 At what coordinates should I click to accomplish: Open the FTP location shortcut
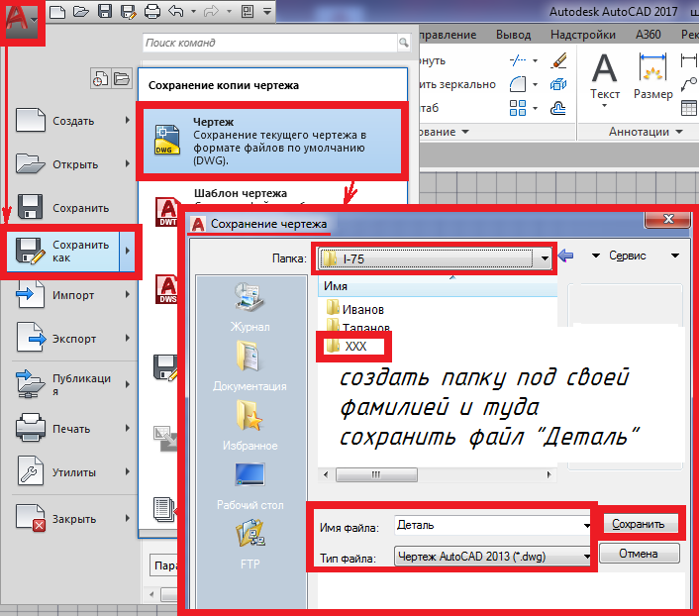pos(250,546)
